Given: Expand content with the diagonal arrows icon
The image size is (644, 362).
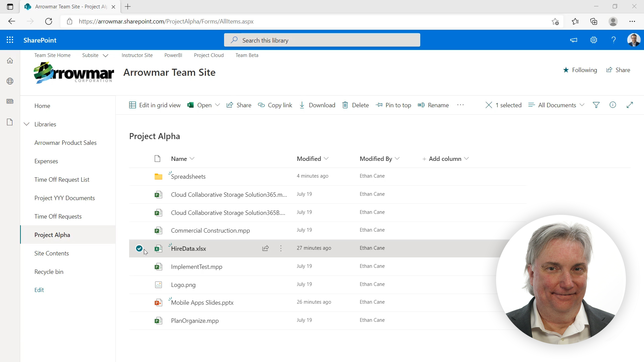Looking at the screenshot, I should pyautogui.click(x=630, y=105).
